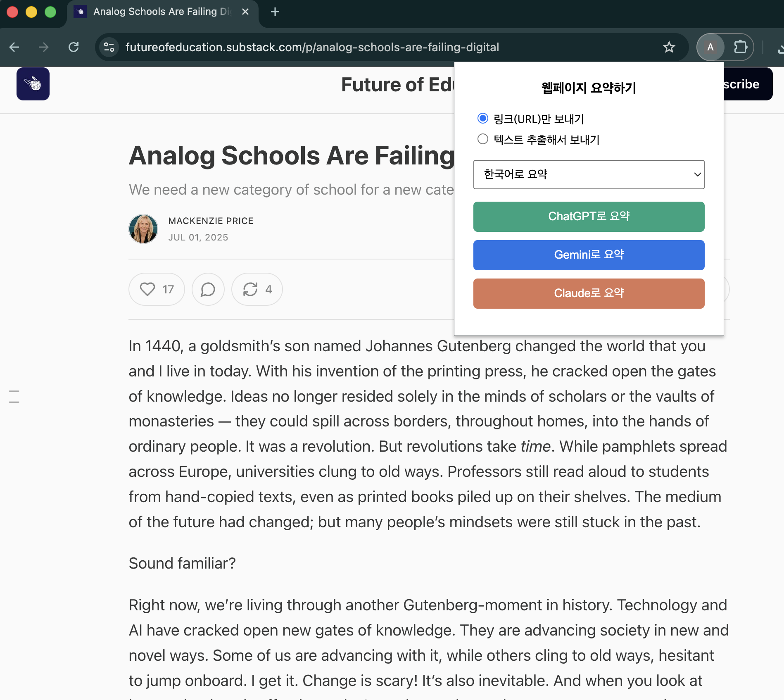Open Mackenzie Price author profile link
The width and height of the screenshot is (784, 700).
211,221
